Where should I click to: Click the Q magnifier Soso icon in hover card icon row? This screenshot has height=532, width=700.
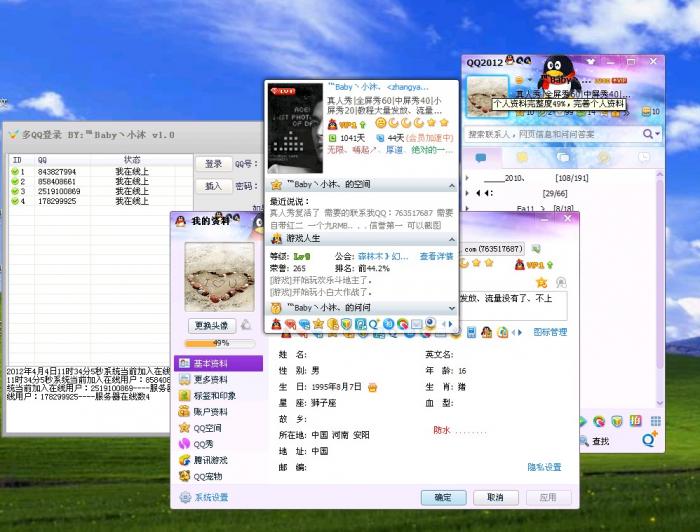[x=374, y=324]
